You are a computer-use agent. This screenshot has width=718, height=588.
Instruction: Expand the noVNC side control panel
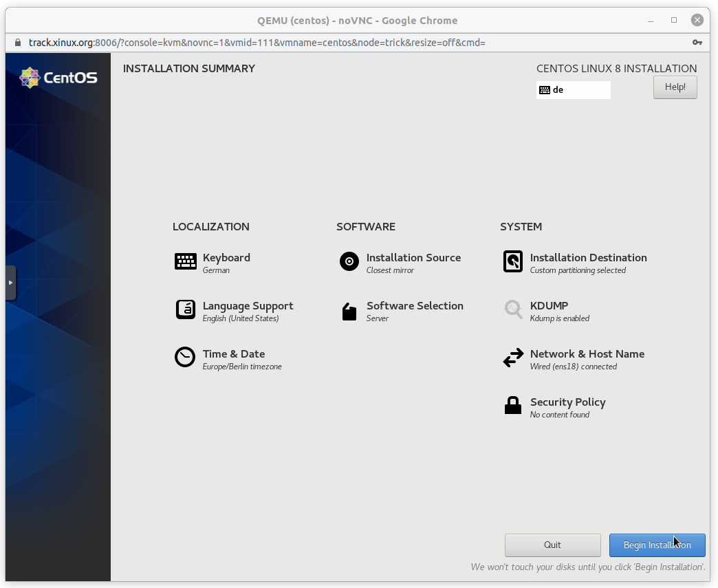point(10,283)
